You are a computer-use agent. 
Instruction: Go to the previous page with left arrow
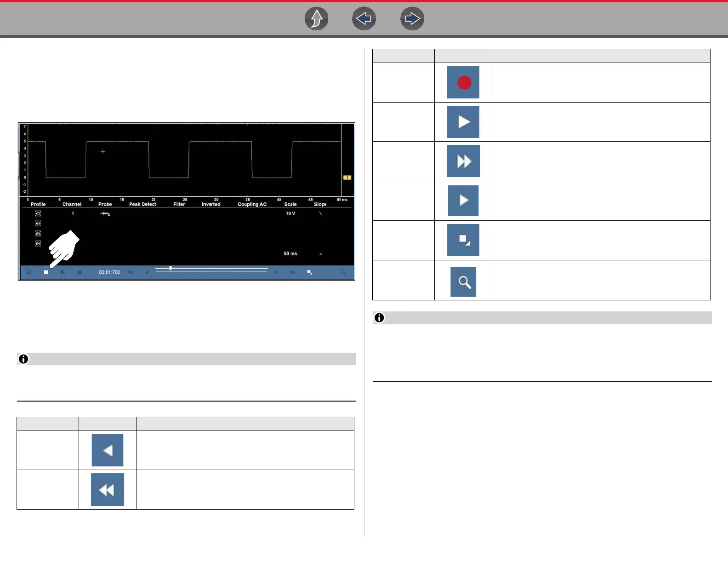click(x=364, y=19)
